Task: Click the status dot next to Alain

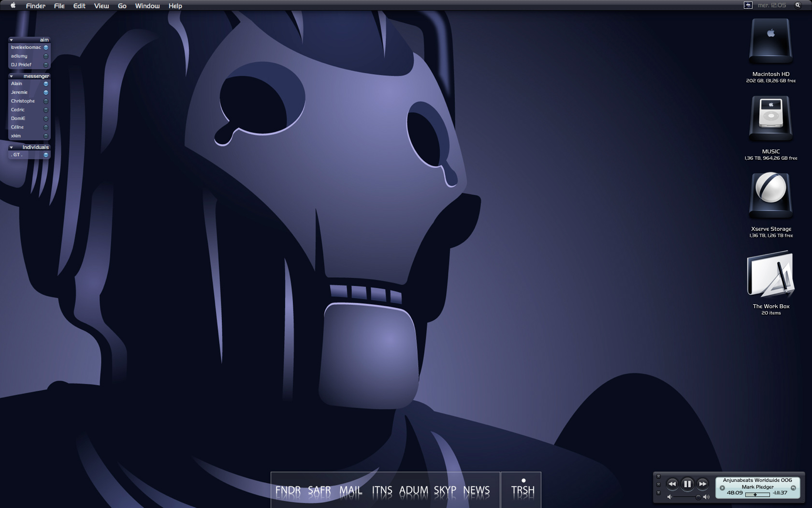Action: [46, 84]
